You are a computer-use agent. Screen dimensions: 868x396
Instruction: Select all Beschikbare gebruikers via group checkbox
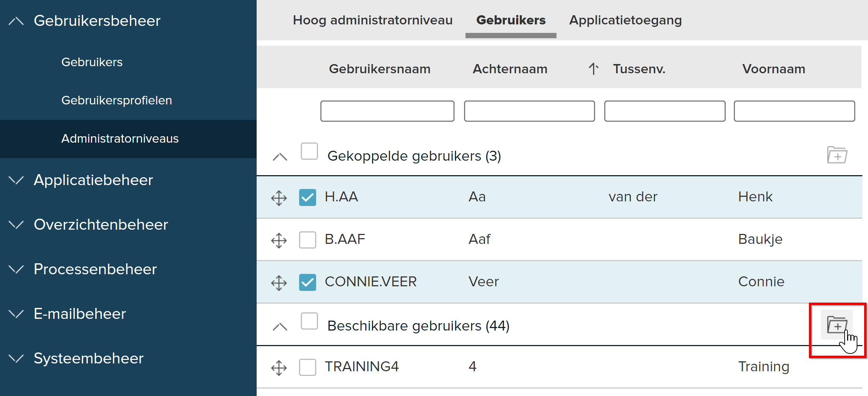click(309, 321)
